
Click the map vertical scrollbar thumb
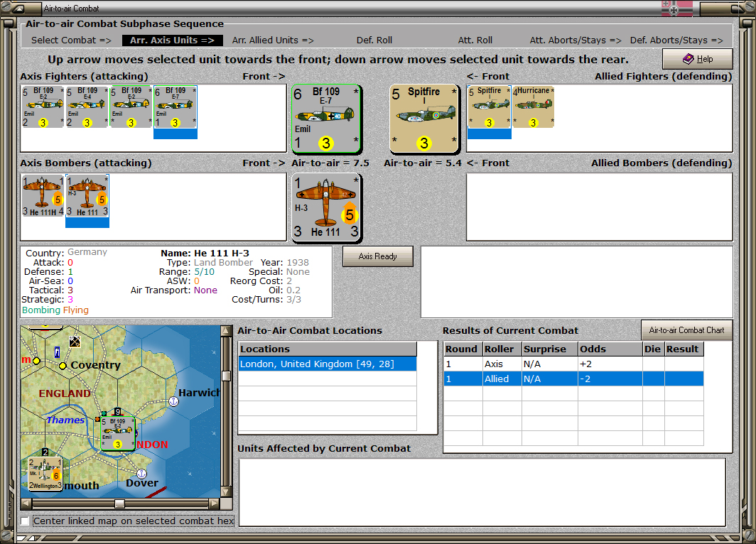(226, 376)
